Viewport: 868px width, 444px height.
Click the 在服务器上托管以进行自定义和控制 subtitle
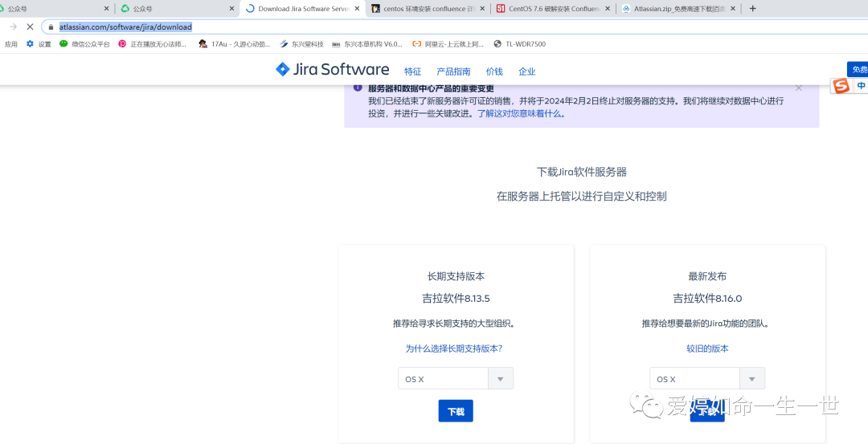click(582, 196)
